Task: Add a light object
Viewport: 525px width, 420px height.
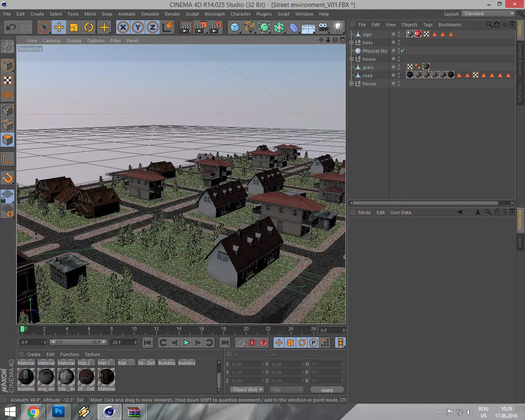Action: pos(338,27)
